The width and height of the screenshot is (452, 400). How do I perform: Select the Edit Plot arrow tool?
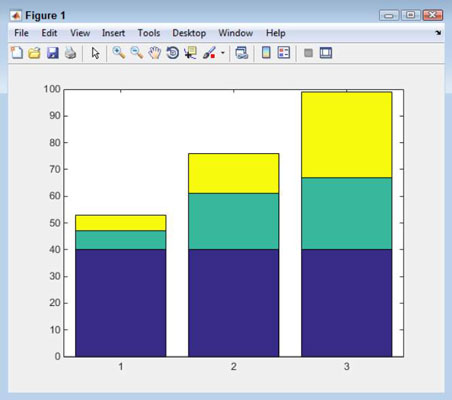(95, 53)
